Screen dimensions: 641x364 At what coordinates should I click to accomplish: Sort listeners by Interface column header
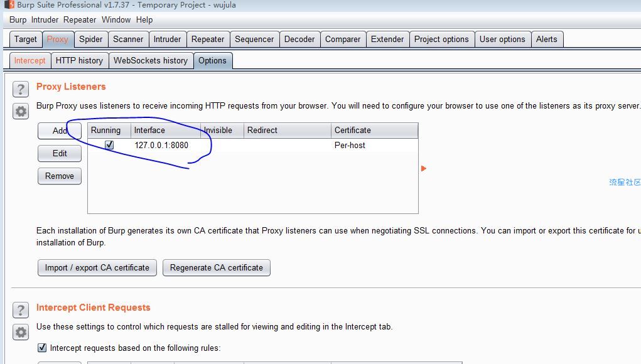click(x=166, y=131)
